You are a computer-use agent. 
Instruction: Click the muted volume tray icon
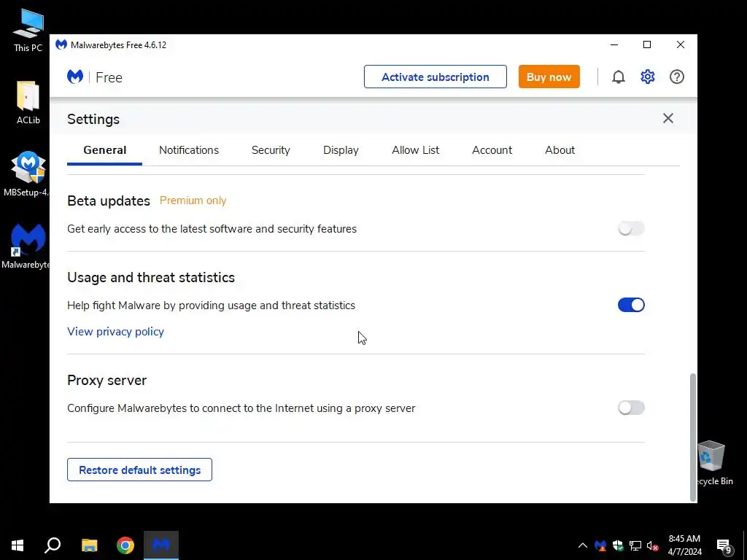click(652, 545)
